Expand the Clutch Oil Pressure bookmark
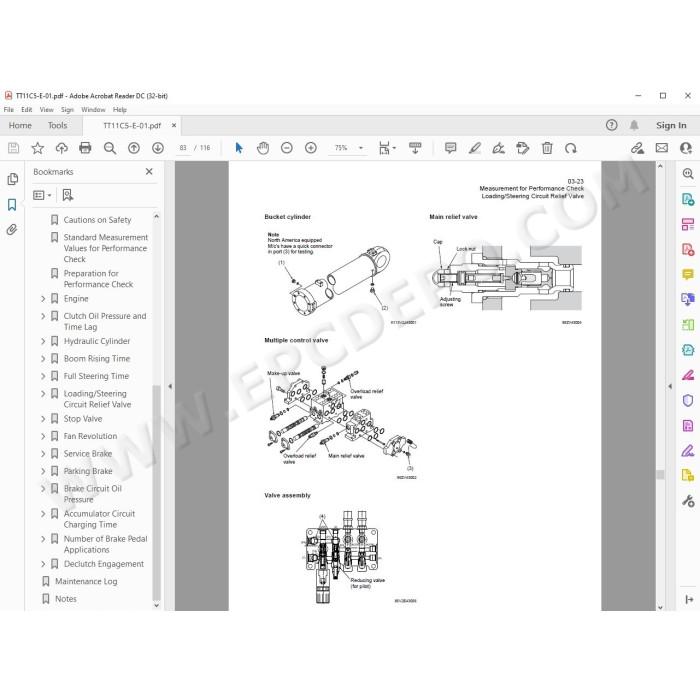Viewport: 700px width, 700px height. [43, 316]
